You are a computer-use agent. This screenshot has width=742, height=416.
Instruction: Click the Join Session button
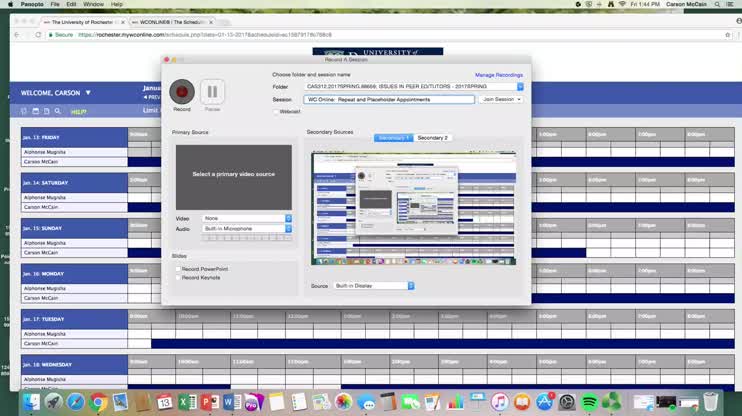tap(501, 100)
